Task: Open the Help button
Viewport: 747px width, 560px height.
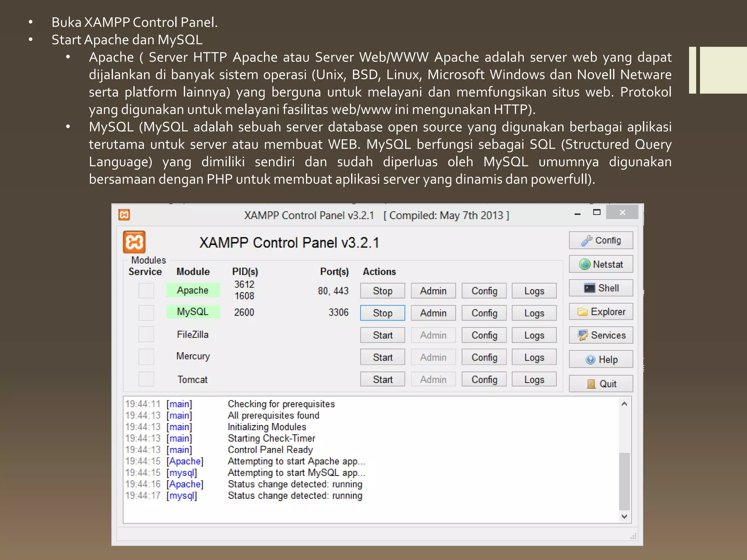Action: pos(601,359)
